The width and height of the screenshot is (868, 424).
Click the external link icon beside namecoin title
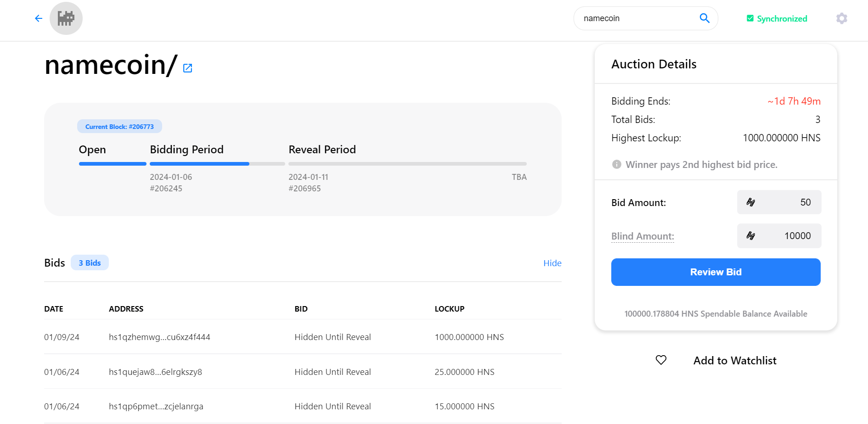[187, 67]
